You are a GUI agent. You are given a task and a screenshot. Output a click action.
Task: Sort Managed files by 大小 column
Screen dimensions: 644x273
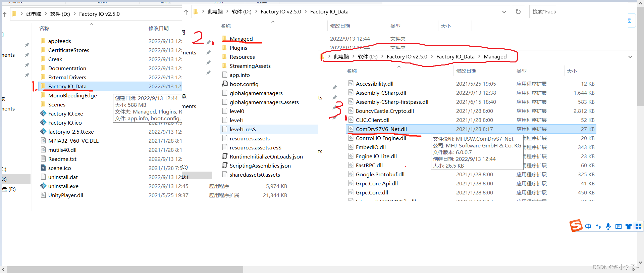point(572,71)
